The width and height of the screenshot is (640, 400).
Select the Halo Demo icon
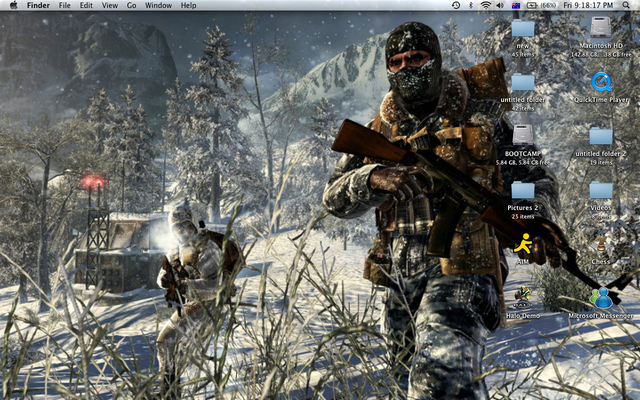coord(523,298)
